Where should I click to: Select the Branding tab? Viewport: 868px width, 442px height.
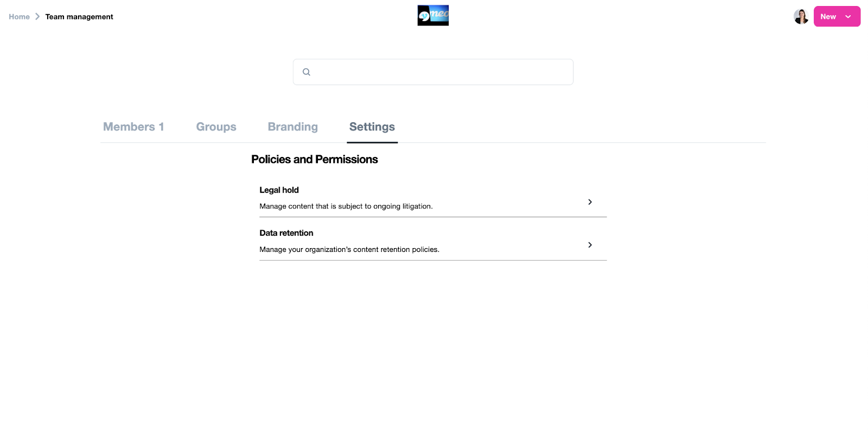(292, 127)
